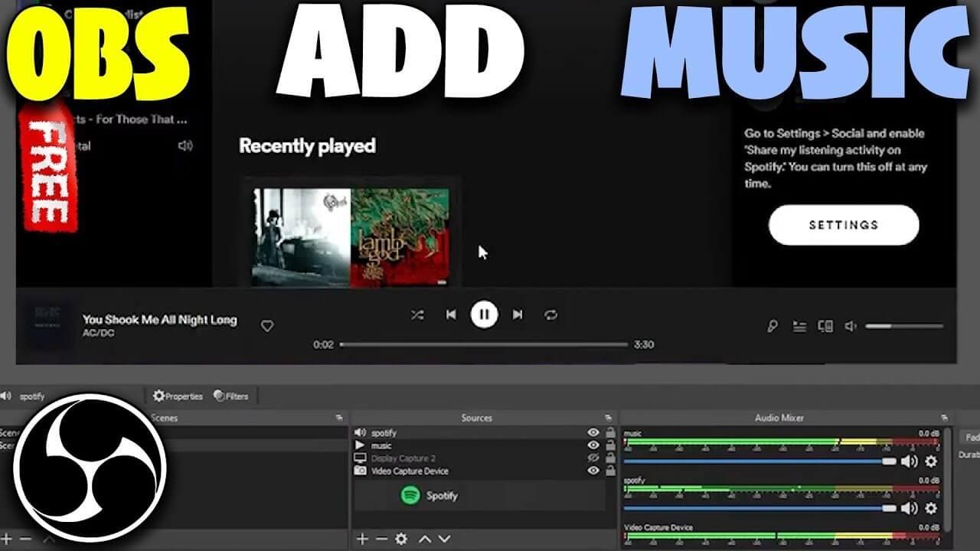
Task: Open the Lamb of God album cover
Action: (x=400, y=238)
